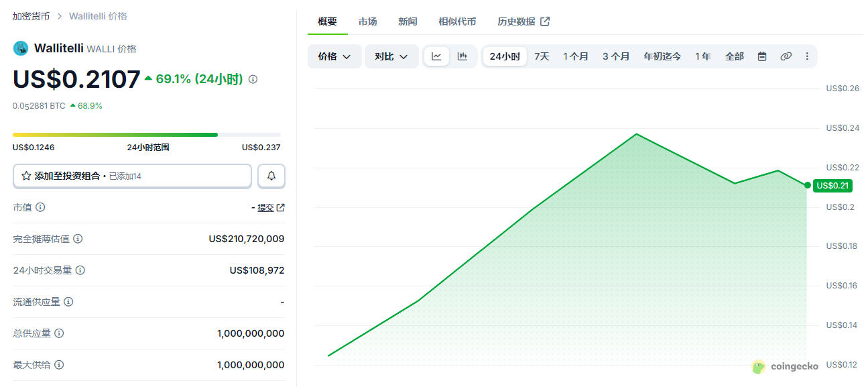868x387 pixels.
Task: Open the 相似代币 tab
Action: pyautogui.click(x=457, y=21)
